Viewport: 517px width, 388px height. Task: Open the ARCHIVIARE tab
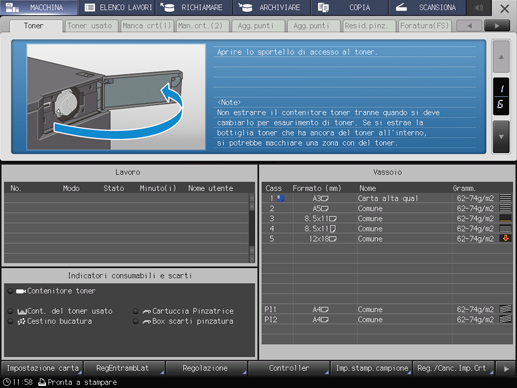tap(272, 7)
